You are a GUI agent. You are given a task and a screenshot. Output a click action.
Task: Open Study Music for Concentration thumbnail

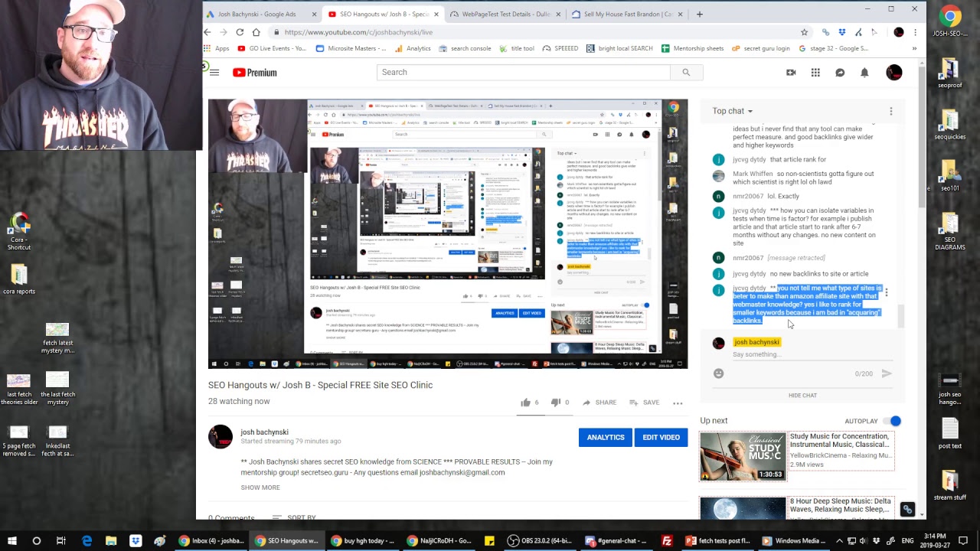tap(743, 456)
